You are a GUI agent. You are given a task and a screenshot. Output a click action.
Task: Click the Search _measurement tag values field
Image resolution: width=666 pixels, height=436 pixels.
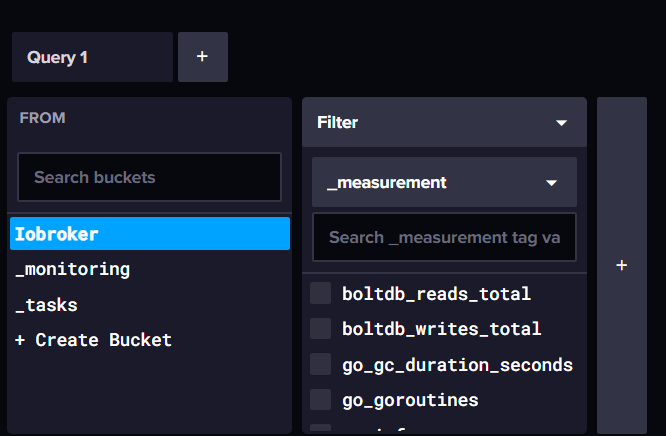click(444, 237)
